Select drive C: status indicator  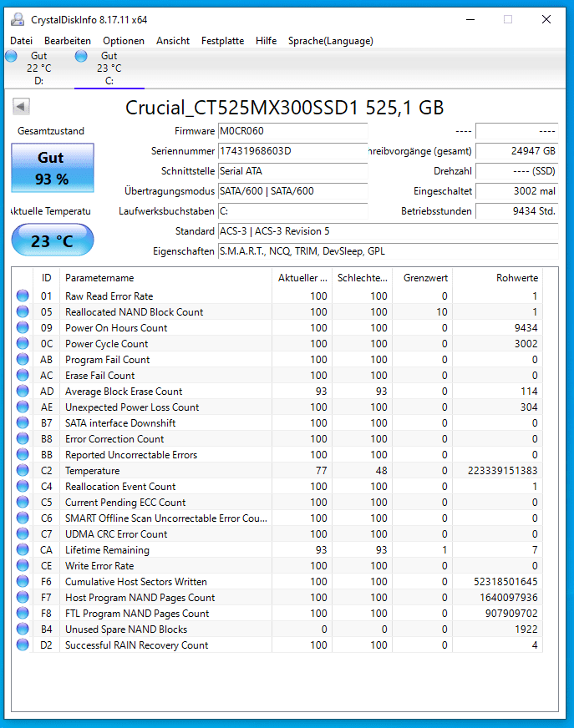tap(81, 56)
